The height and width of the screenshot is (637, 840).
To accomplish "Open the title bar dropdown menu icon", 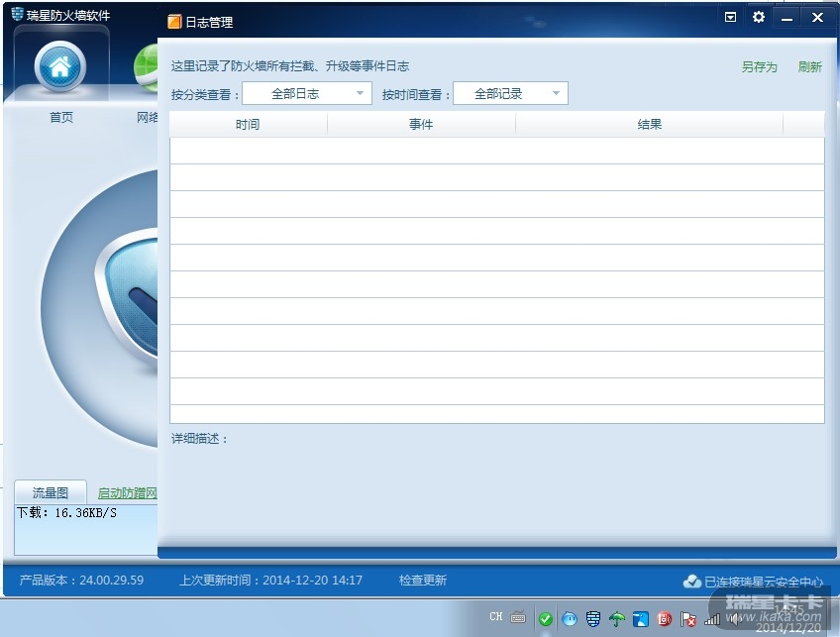I will point(730,17).
